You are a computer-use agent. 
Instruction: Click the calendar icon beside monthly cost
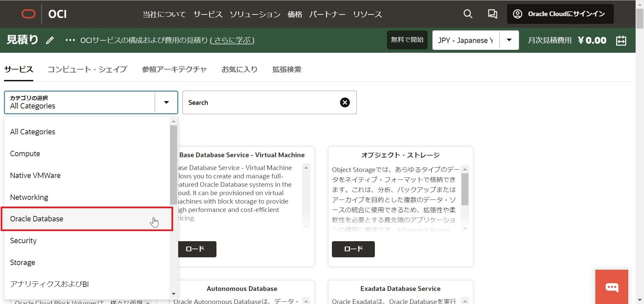tap(621, 40)
